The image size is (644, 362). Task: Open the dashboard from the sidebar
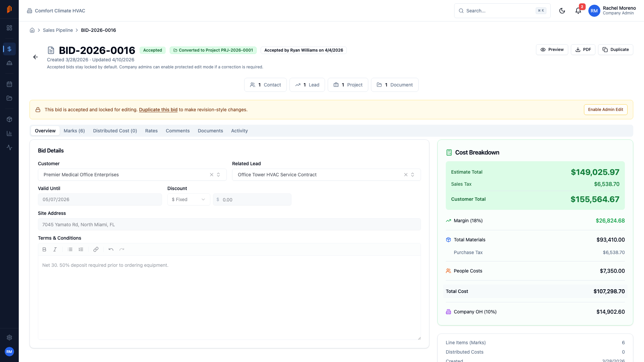click(x=9, y=28)
